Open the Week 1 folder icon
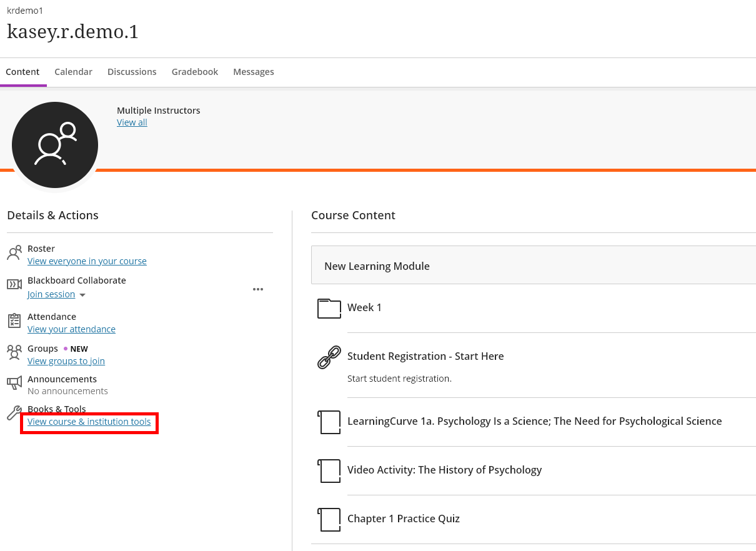This screenshot has height=551, width=756. pos(329,308)
